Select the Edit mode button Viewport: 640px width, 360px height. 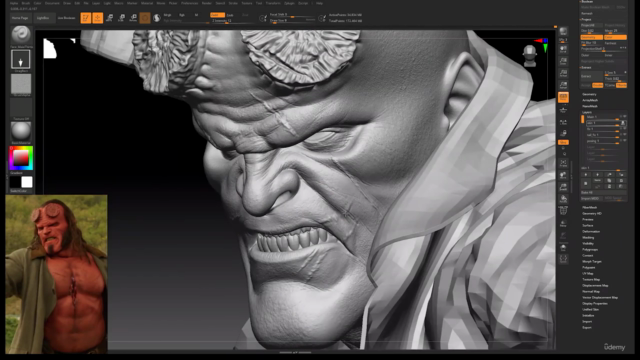86,18
